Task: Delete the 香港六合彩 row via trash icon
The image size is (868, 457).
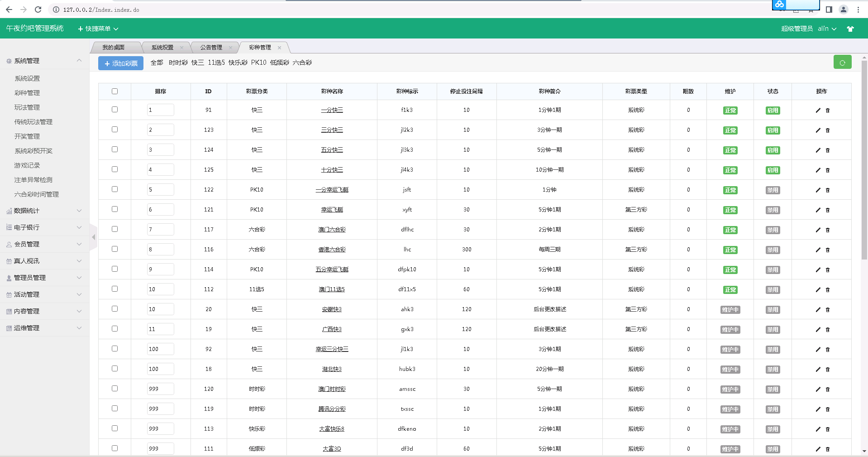Action: 828,250
